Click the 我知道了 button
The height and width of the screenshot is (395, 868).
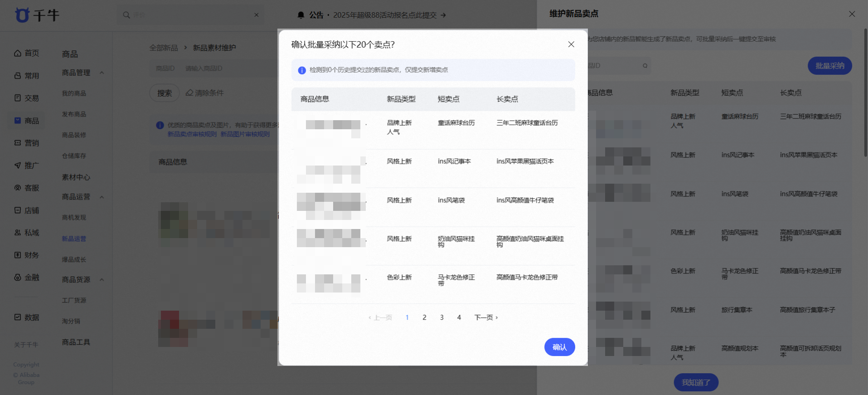pos(696,382)
